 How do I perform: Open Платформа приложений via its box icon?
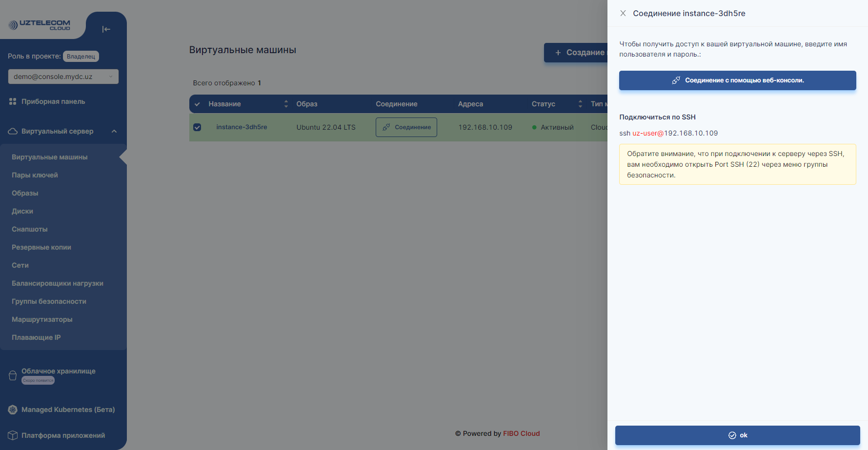[12, 435]
